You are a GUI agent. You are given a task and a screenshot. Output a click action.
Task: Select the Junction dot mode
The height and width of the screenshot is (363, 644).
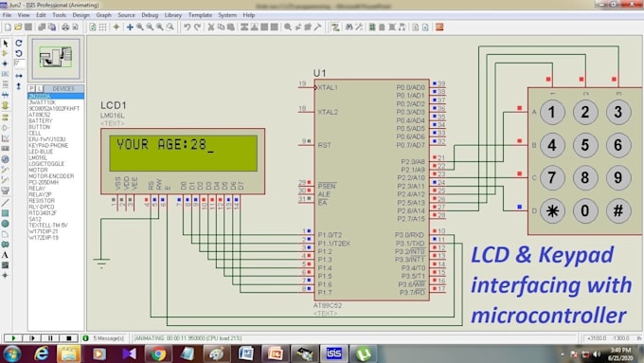pyautogui.click(x=6, y=64)
